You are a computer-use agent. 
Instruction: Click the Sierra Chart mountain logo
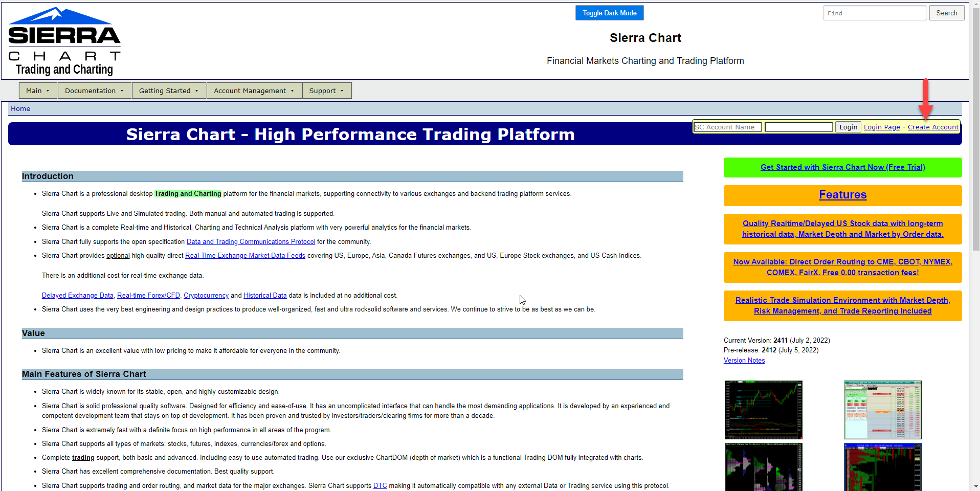(64, 41)
